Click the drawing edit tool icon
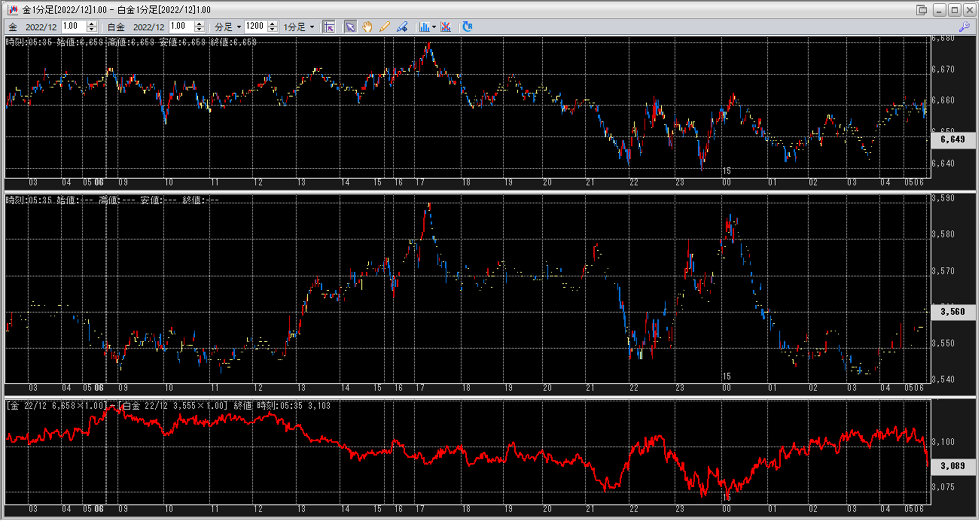The image size is (980, 521). [402, 27]
